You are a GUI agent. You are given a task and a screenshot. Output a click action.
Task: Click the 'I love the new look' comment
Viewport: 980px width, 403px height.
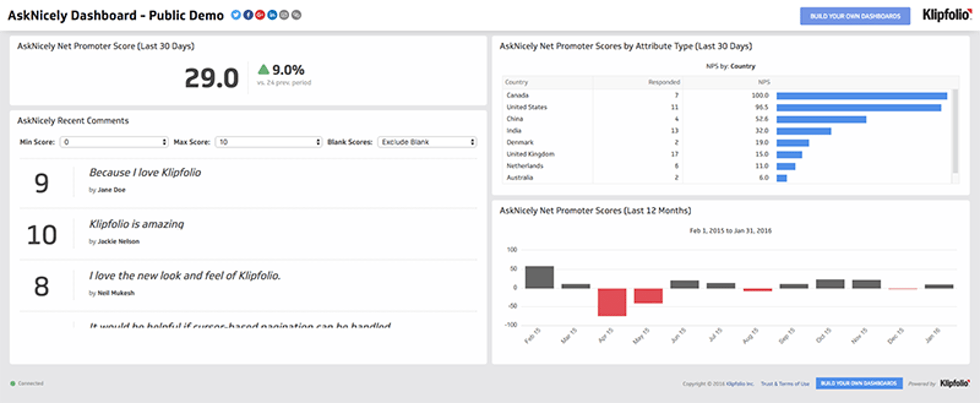coord(185,276)
